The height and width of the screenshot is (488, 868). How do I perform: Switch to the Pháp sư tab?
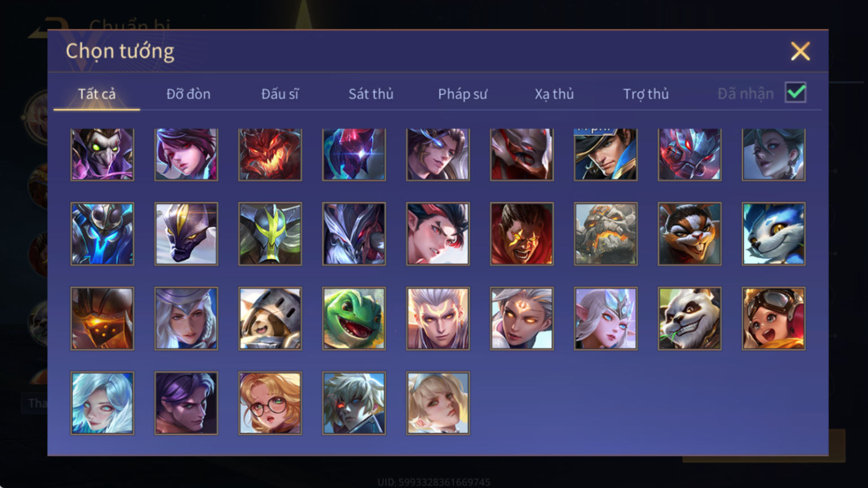[463, 94]
